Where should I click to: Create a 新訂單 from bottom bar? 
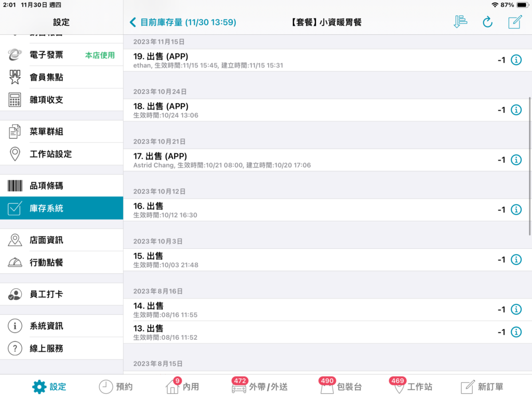[x=482, y=387]
